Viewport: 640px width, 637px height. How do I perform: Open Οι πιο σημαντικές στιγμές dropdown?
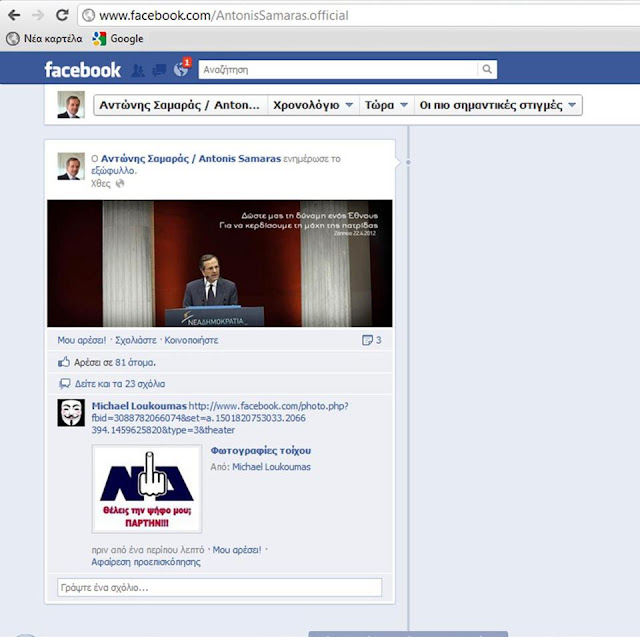coord(498,105)
